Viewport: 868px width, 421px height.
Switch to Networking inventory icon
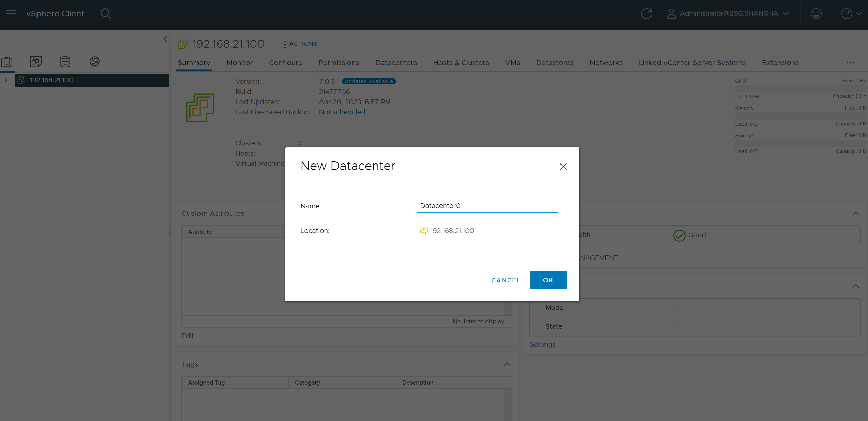point(94,62)
